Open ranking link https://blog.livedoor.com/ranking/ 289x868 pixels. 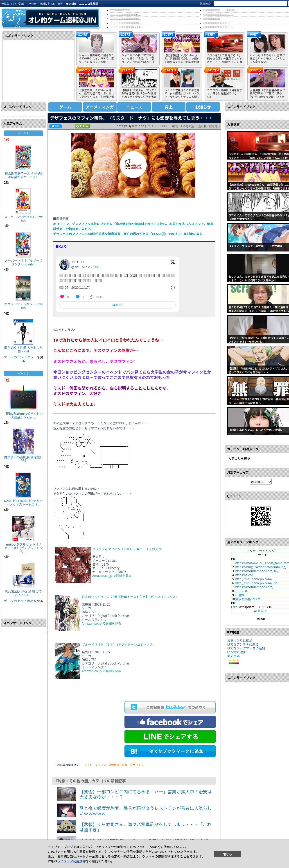click(261, 567)
